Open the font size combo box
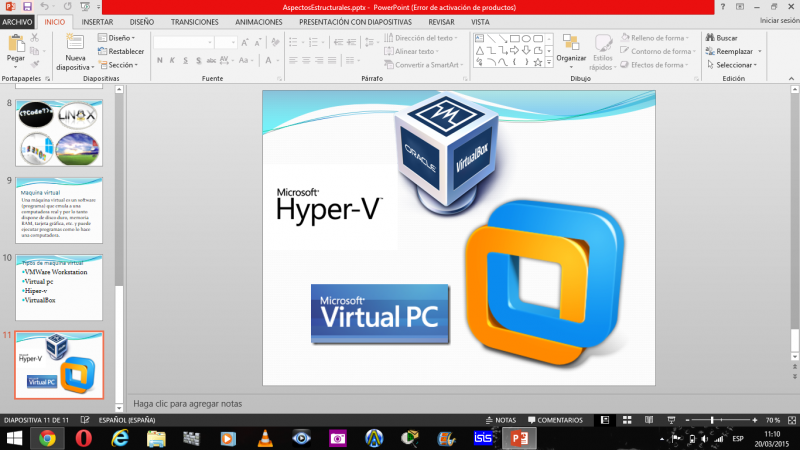 click(x=226, y=42)
